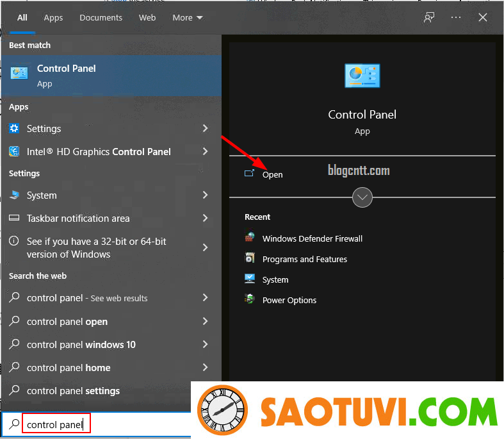Click the magnifier icon beside 'control panel settings'
Image resolution: width=504 pixels, height=439 pixels.
(14, 390)
